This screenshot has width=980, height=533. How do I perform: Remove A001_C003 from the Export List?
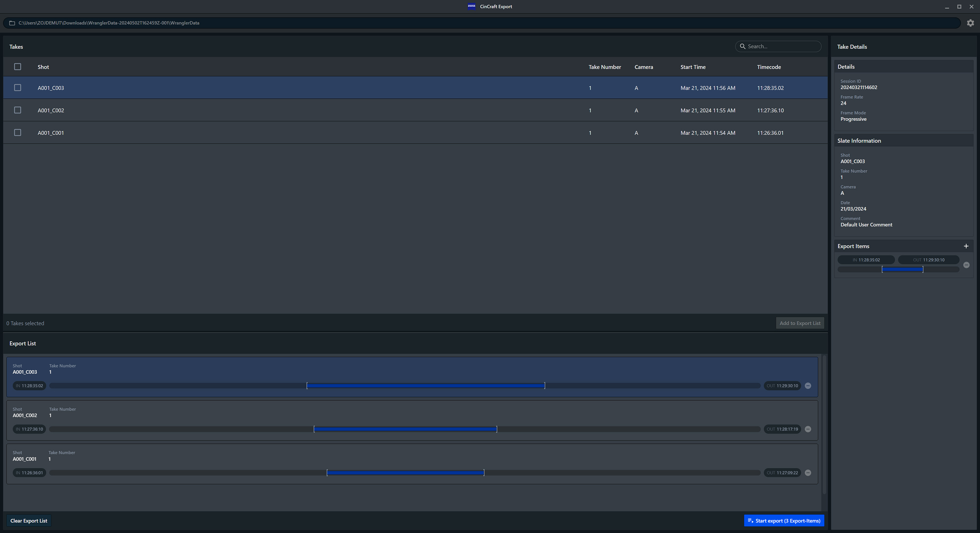(808, 386)
